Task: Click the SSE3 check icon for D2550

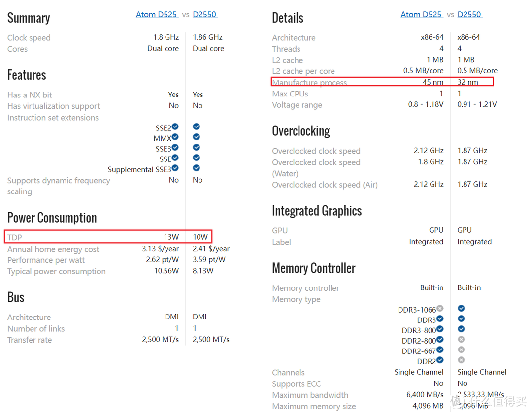Action: (x=197, y=147)
